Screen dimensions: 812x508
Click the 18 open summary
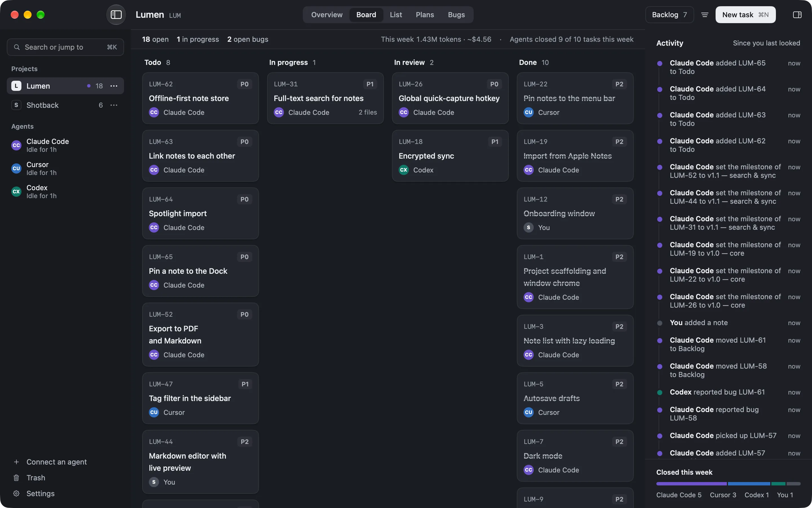(x=155, y=39)
